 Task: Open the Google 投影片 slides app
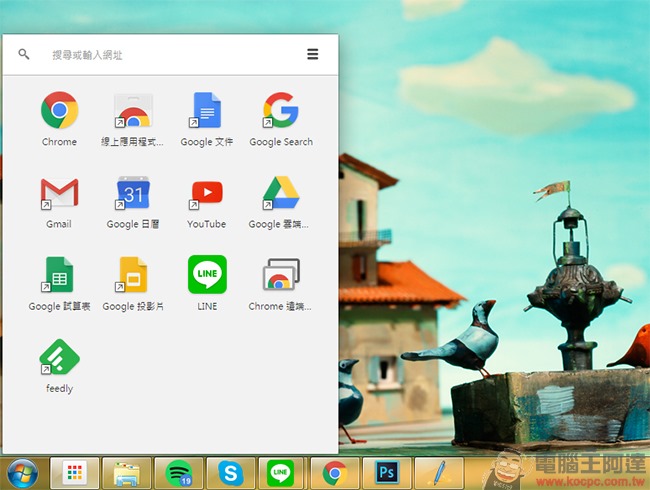(132, 275)
